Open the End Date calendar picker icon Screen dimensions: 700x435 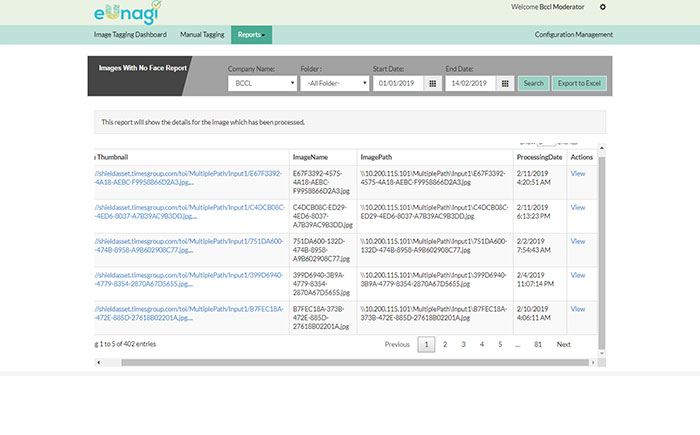click(x=505, y=84)
